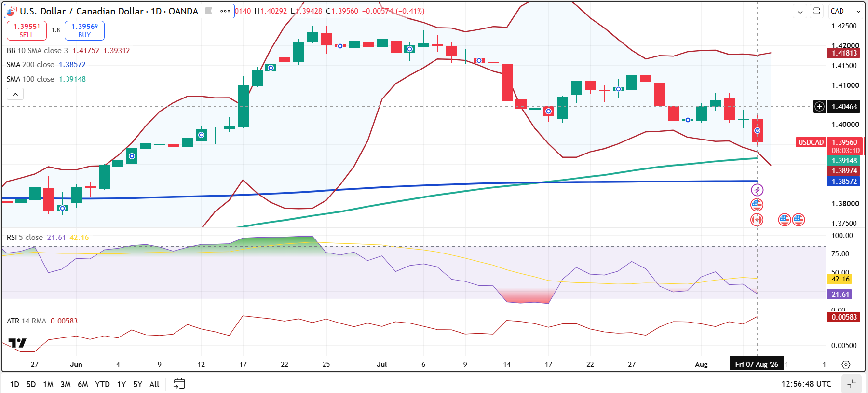Click the U.S. Dollar / Canadian Dollar symbol title
The width and height of the screenshot is (868, 393).
click(x=109, y=11)
